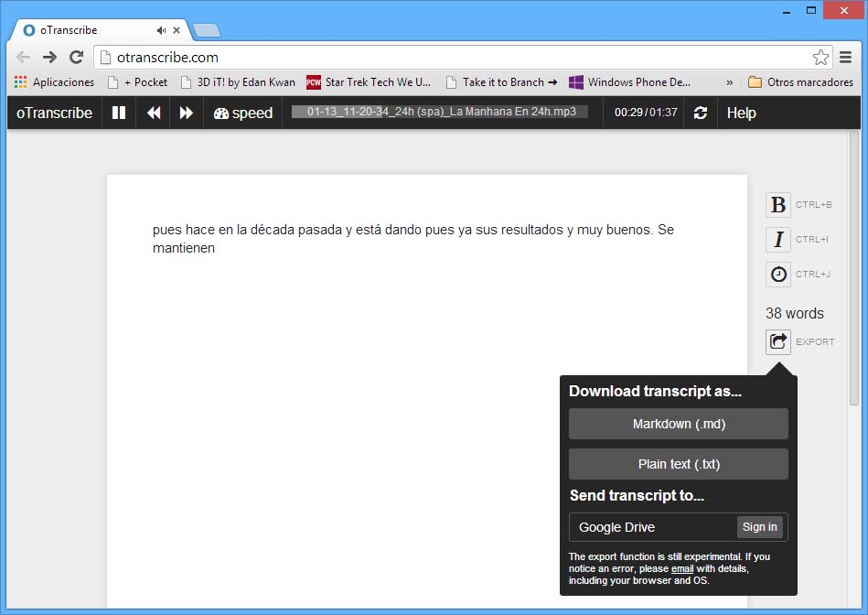Click the email link in the export notice

coord(682,568)
